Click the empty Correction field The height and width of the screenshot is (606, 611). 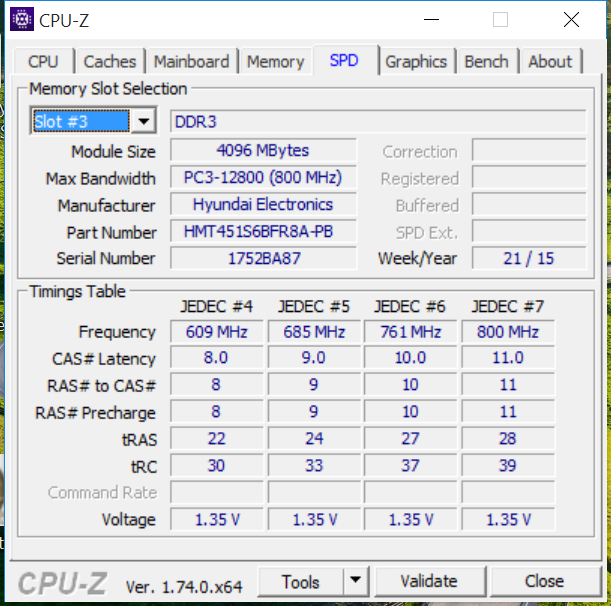coord(529,150)
